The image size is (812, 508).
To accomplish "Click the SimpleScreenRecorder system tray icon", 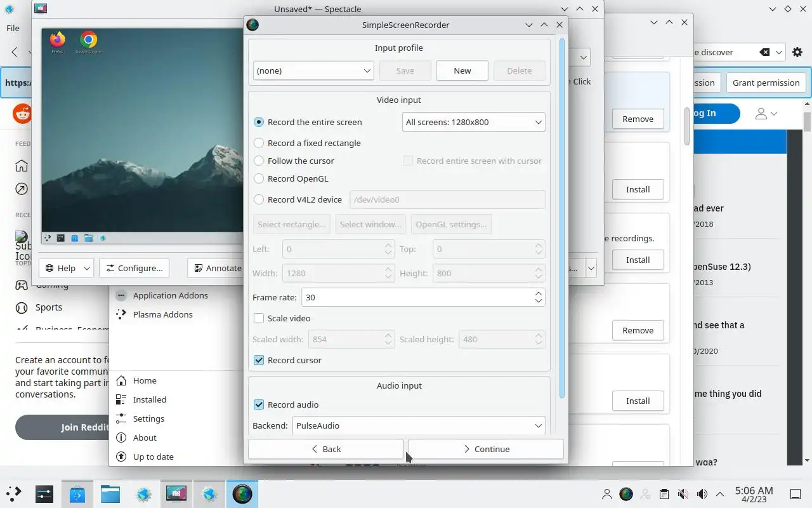I will pos(626,494).
